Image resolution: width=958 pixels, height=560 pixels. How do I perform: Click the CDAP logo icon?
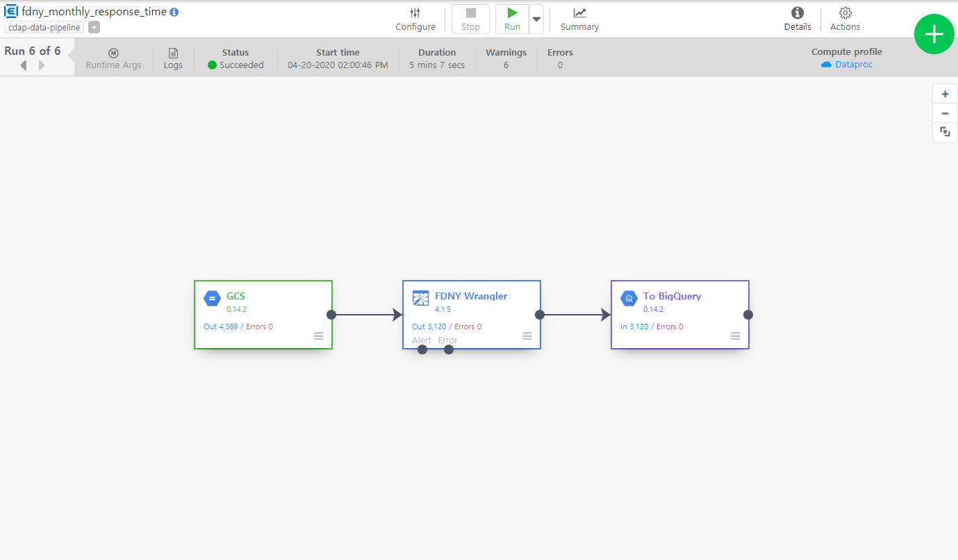click(11, 12)
